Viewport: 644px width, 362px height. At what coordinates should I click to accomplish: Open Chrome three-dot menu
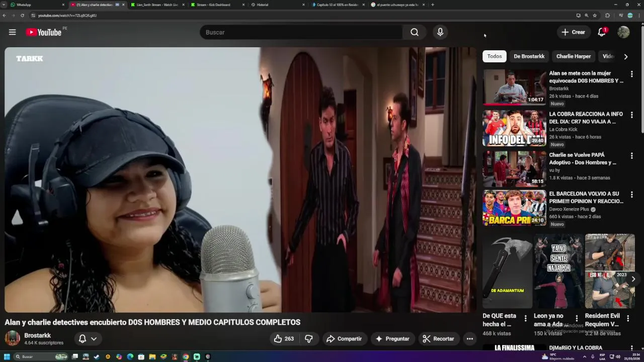pyautogui.click(x=639, y=16)
